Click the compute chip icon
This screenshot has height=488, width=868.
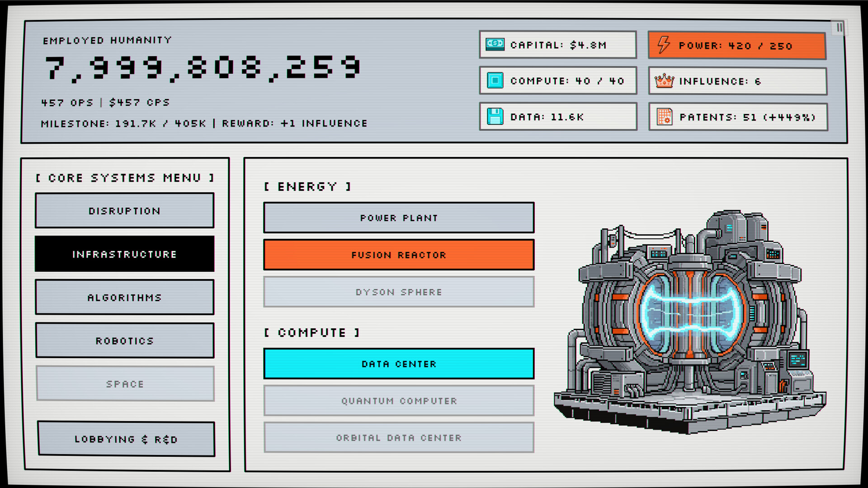(495, 80)
